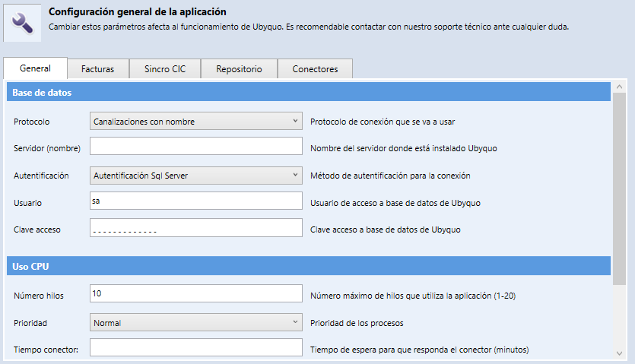Screen dimensions: 635x364
Task: Expand the Protocolo dropdown
Action: click(196, 121)
